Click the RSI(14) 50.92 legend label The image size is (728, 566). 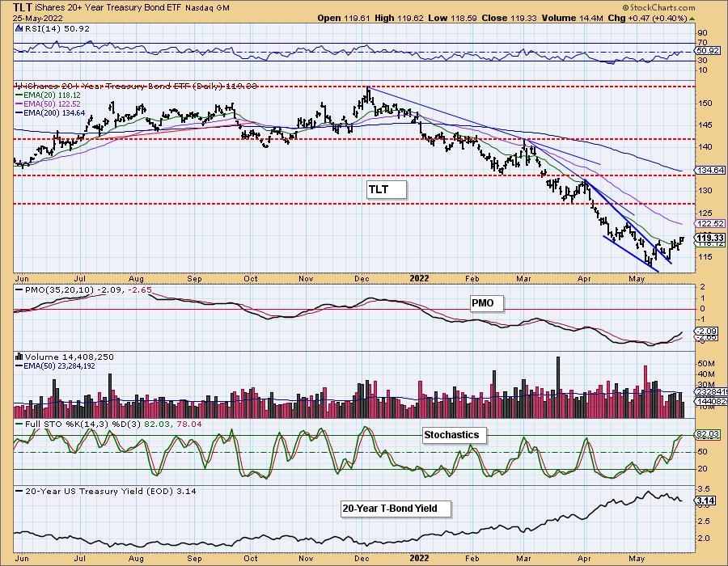point(57,29)
